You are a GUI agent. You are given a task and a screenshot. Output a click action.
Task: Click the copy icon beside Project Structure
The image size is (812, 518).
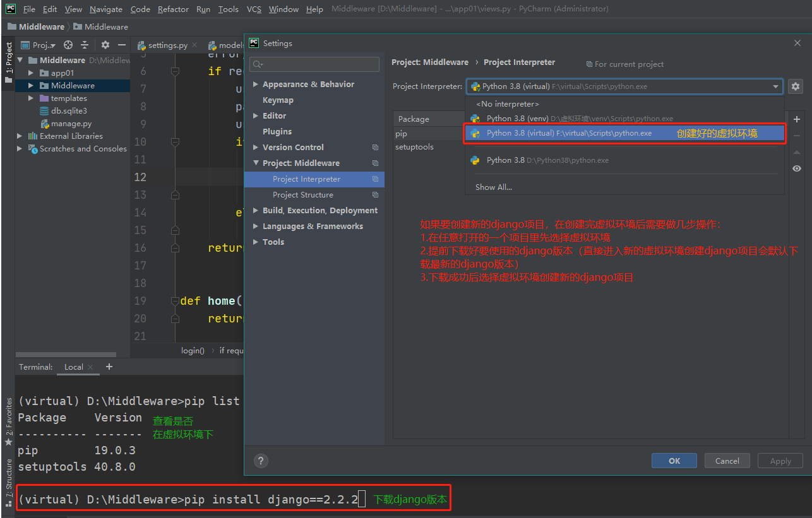click(x=376, y=195)
